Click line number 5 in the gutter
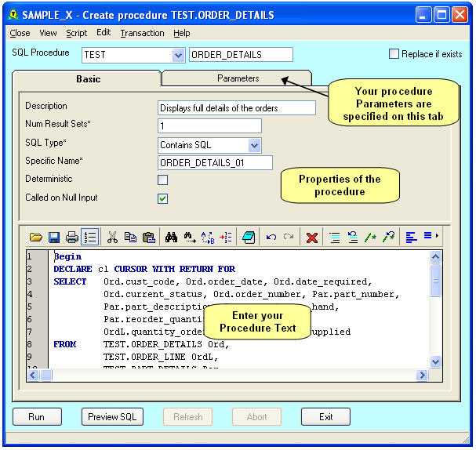 coord(30,307)
